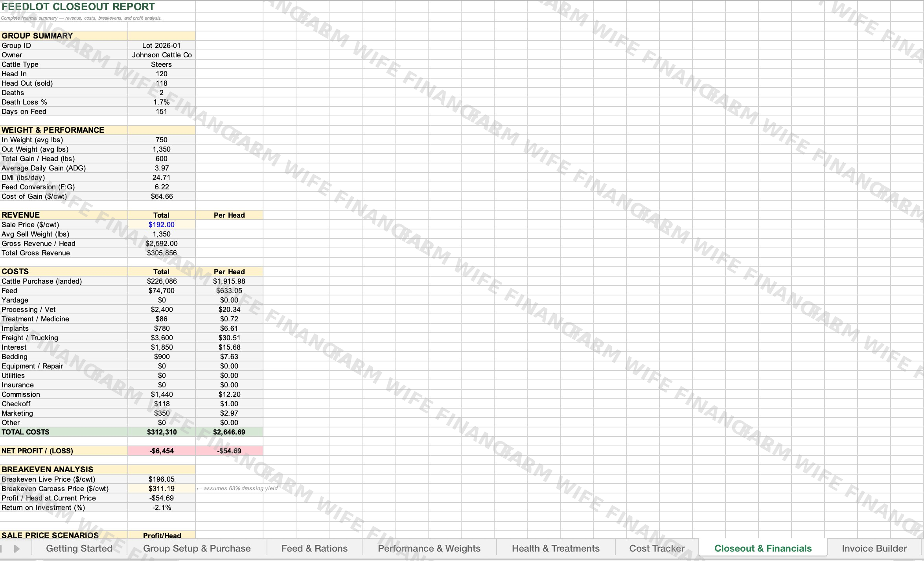Select the COSTS section header

(x=64, y=271)
